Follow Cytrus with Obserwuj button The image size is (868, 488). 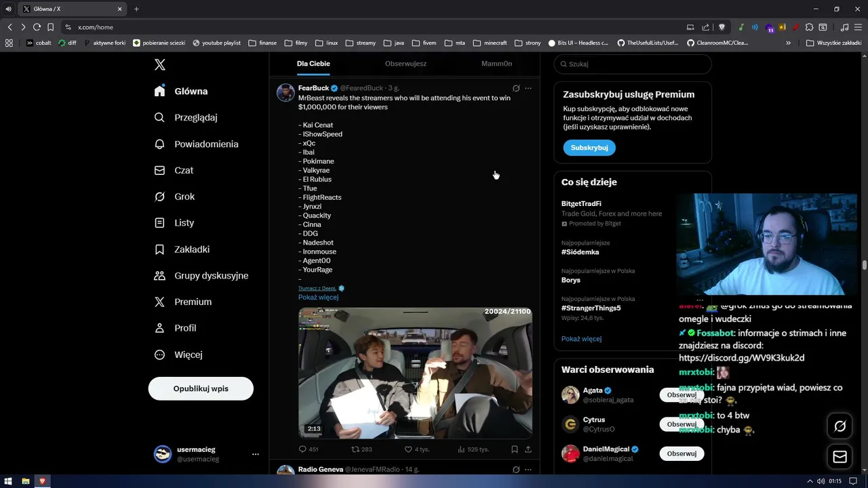682,424
